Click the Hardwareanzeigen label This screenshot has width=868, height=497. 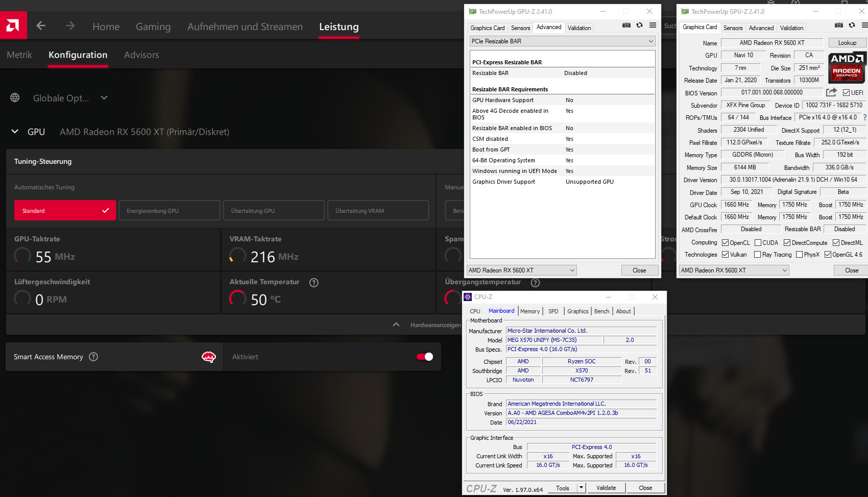436,325
